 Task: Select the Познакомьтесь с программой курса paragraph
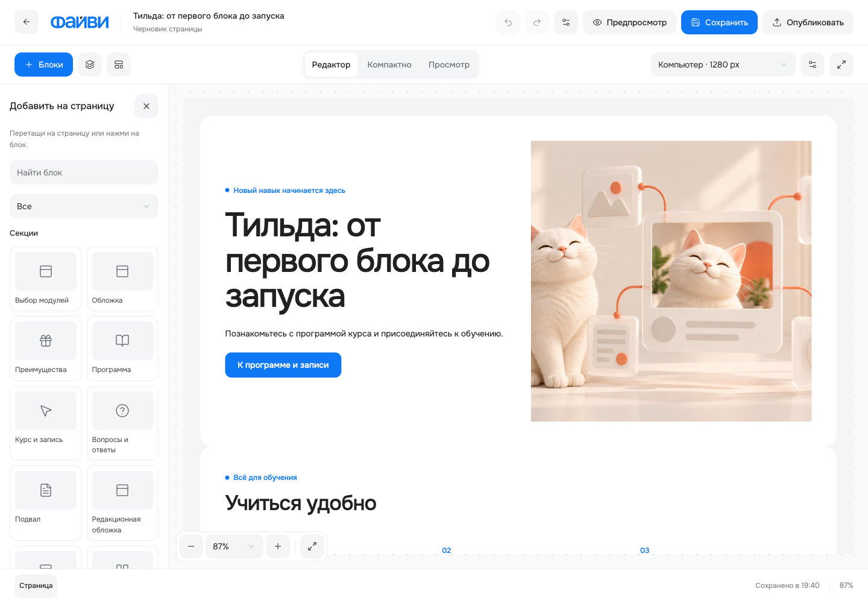coord(364,333)
